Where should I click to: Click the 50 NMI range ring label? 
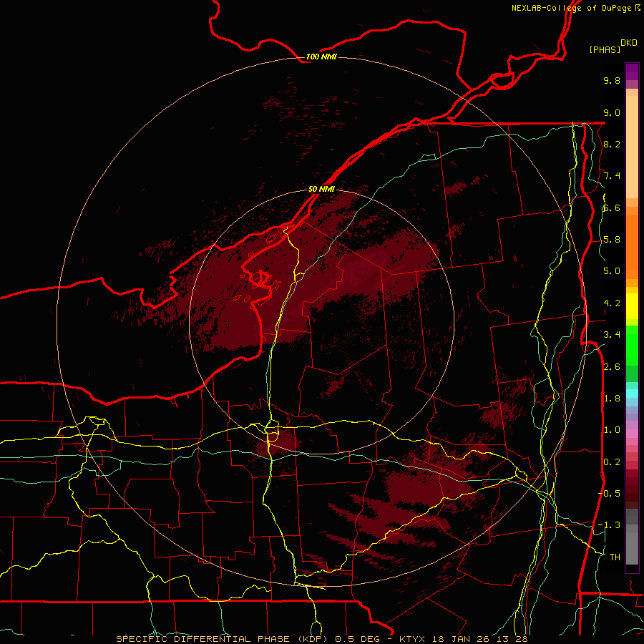pyautogui.click(x=321, y=189)
